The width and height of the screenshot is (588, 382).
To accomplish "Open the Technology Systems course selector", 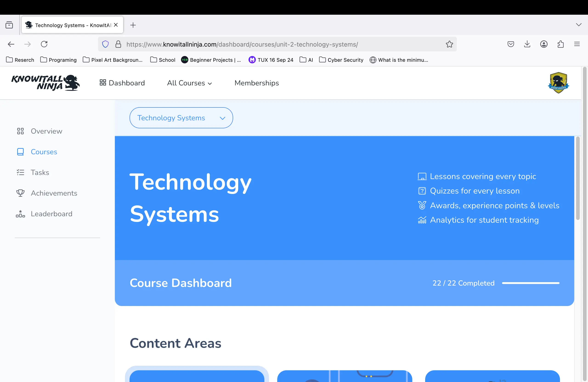I will 181,118.
